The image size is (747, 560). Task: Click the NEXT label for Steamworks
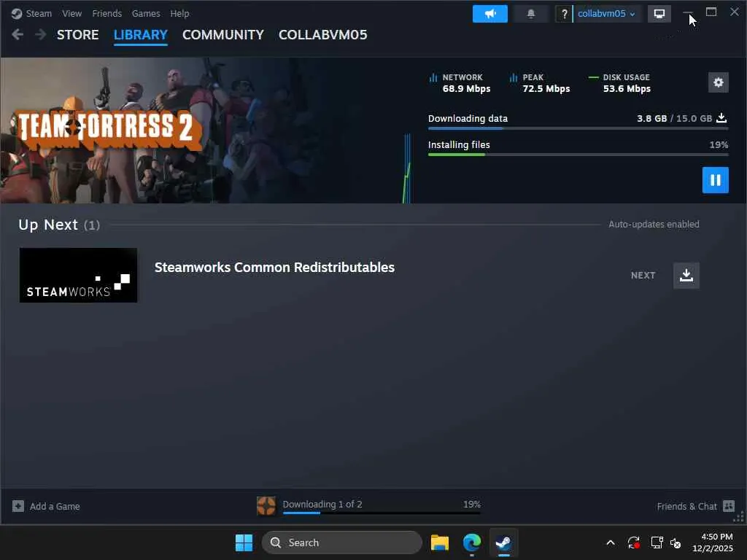tap(643, 275)
